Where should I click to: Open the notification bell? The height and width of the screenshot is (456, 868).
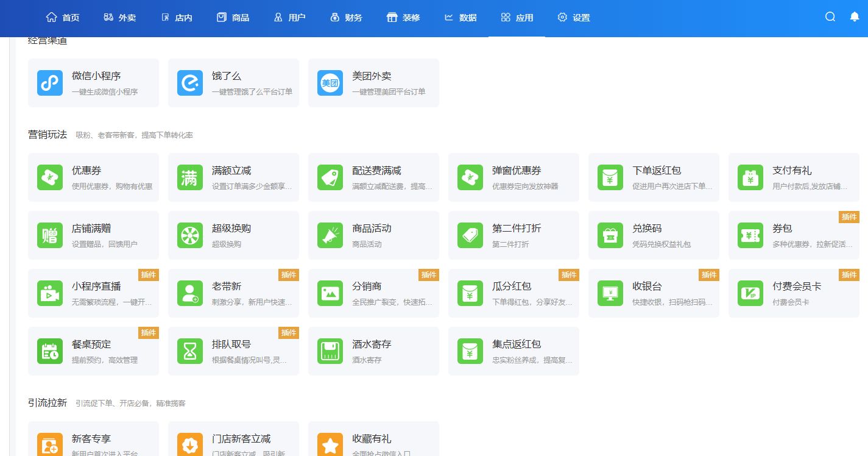[x=854, y=17]
